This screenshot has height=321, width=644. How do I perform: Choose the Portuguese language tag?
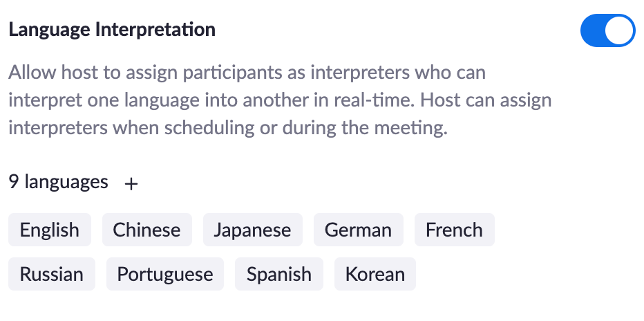[164, 274]
